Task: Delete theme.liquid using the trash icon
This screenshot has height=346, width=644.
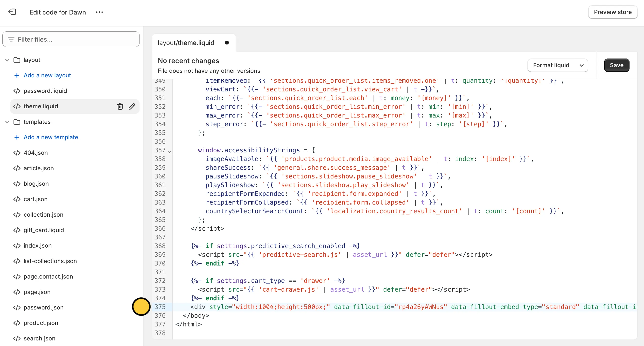Action: (120, 106)
